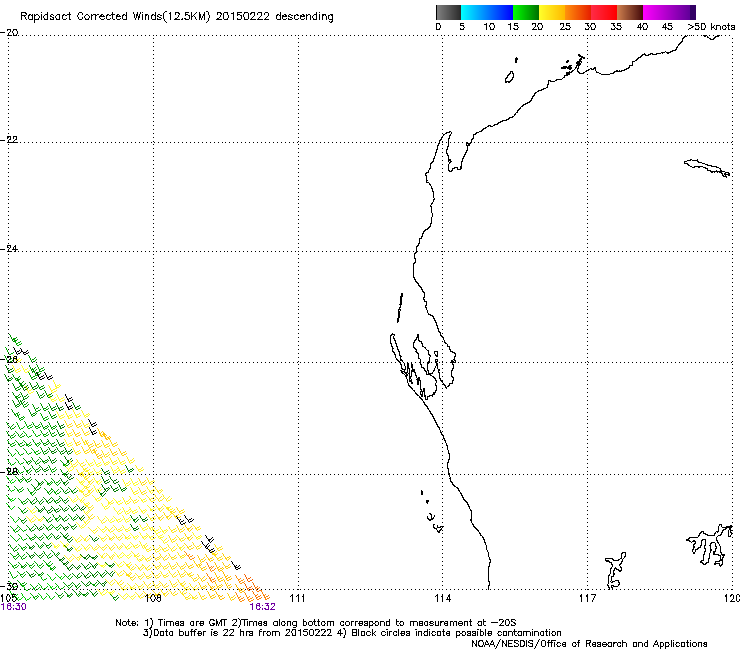Click the '20150222 descending' date text
The height and width of the screenshot is (650, 740).
(275, 17)
